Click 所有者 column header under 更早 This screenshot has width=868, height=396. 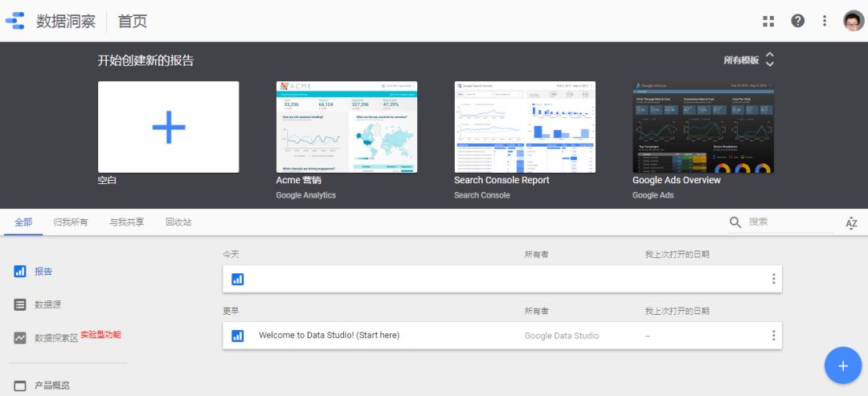[536, 312]
